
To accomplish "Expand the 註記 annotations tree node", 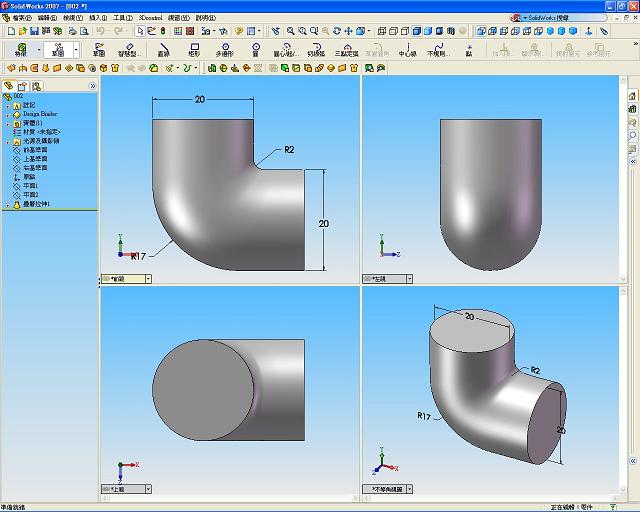I will (8, 106).
